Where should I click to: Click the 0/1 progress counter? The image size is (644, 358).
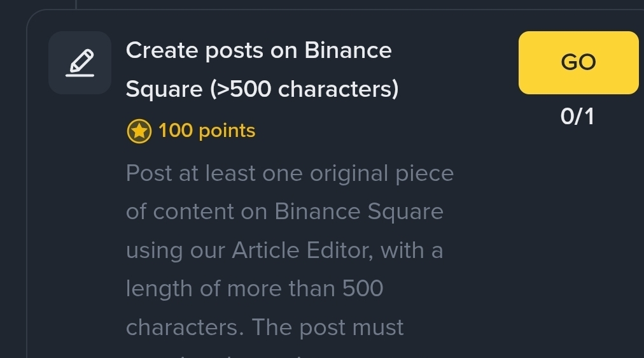tap(577, 117)
